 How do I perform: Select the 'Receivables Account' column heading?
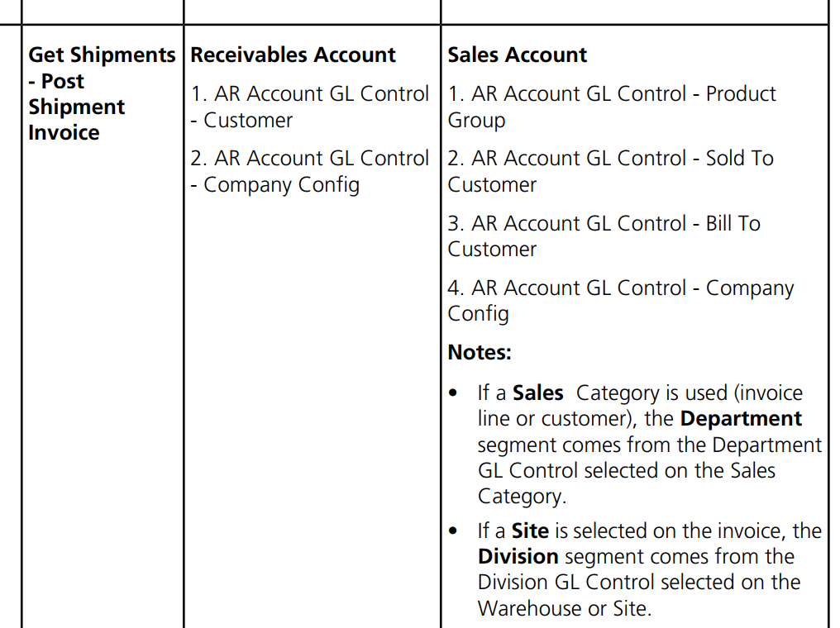(293, 55)
